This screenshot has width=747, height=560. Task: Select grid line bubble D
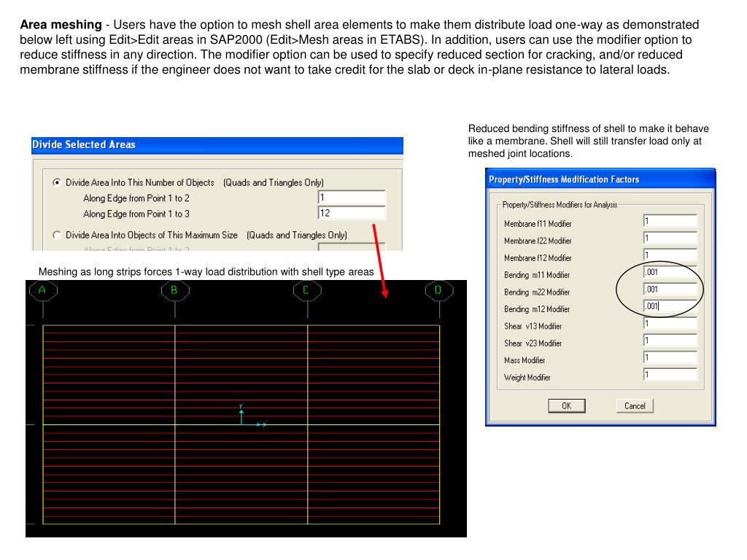pyautogui.click(x=438, y=290)
